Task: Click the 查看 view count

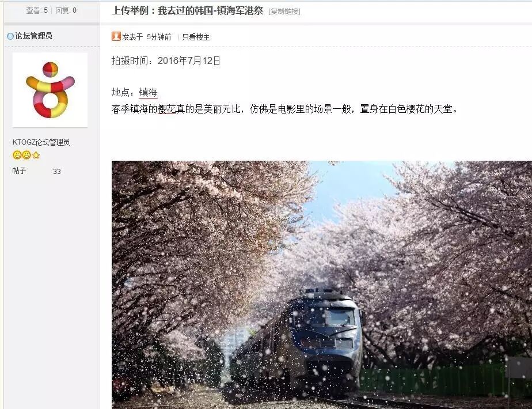Action: pos(37,10)
